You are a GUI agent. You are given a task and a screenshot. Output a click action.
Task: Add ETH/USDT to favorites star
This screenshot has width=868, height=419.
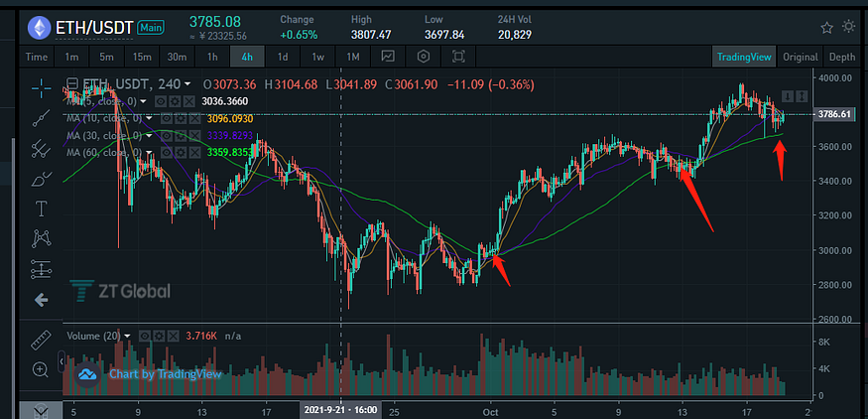826,27
